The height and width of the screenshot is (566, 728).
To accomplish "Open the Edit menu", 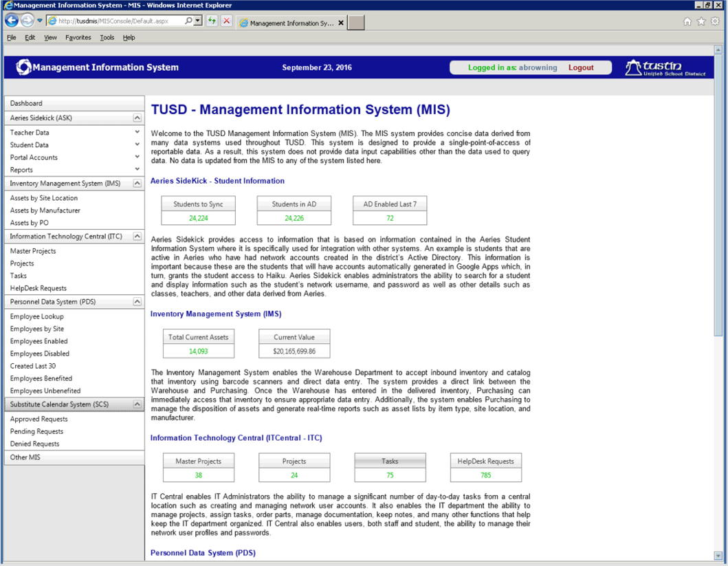I will click(30, 38).
